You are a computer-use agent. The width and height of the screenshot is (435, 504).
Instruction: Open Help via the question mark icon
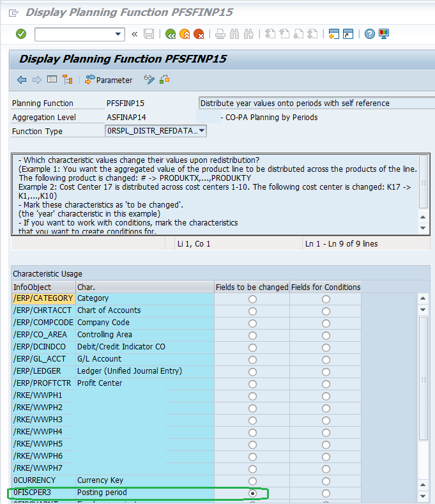click(369, 34)
